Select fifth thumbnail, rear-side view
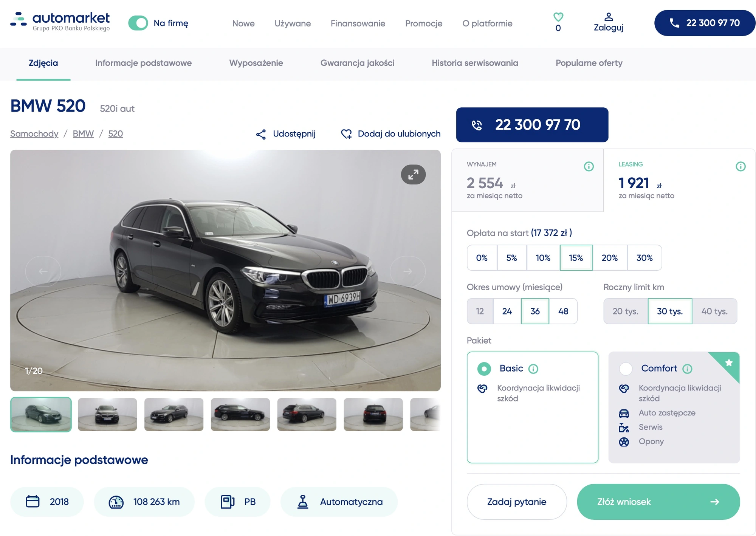The image size is (756, 536). pyautogui.click(x=307, y=414)
